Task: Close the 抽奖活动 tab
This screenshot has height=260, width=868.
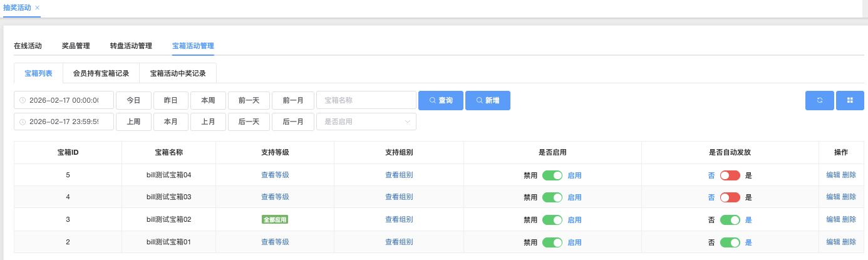Action: [37, 8]
